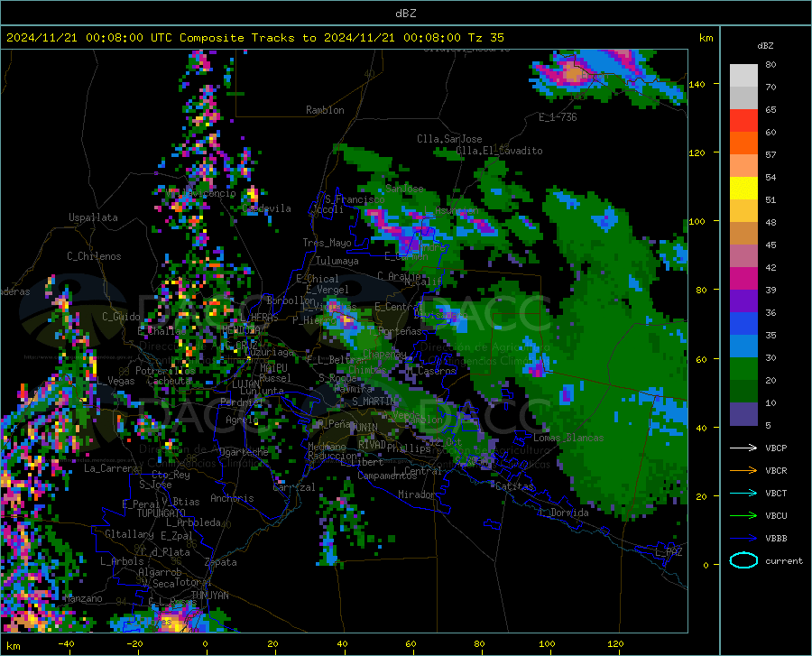Click the dBZ legend heading

765,45
